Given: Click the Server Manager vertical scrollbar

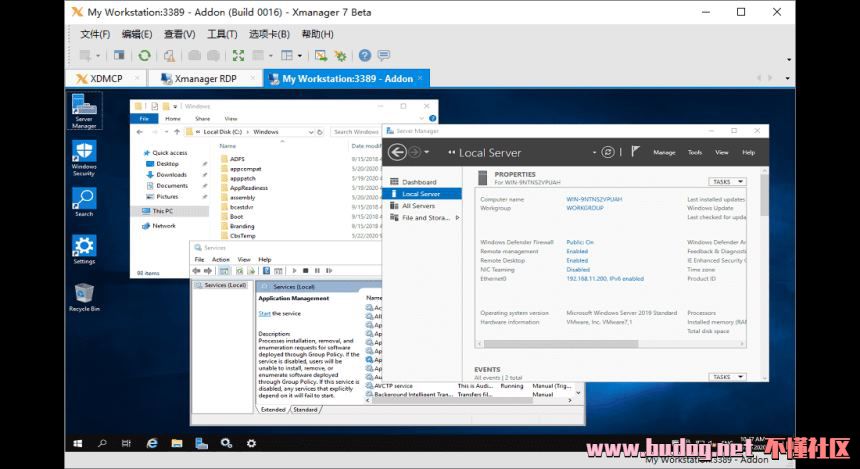Looking at the screenshot, I should (764, 195).
